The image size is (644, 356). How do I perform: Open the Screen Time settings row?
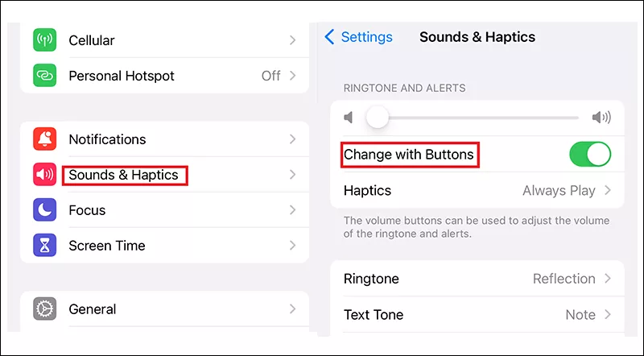pyautogui.click(x=165, y=246)
